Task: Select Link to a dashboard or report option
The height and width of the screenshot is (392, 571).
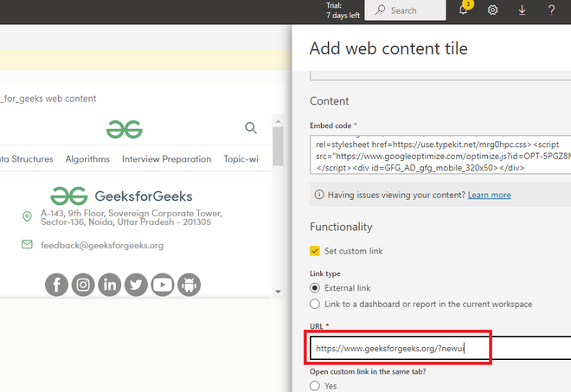Action: 315,304
